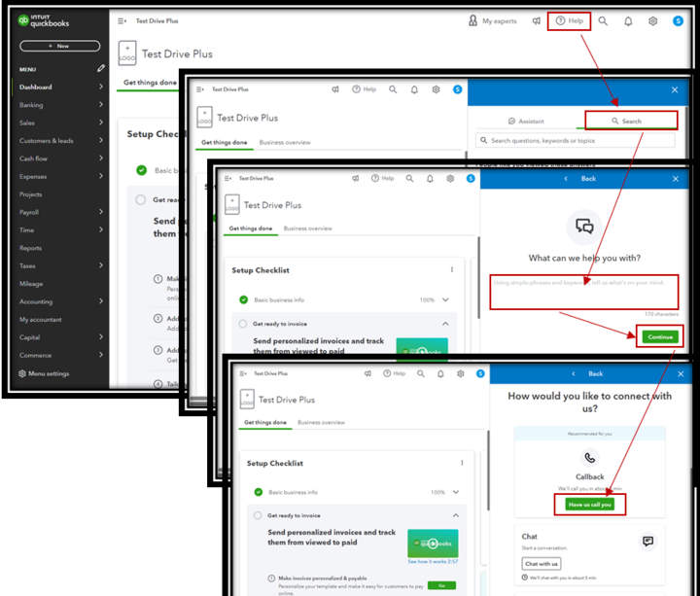Click megaphone icon in Assistant/Search panel window
The height and width of the screenshot is (596, 700).
tap(335, 89)
